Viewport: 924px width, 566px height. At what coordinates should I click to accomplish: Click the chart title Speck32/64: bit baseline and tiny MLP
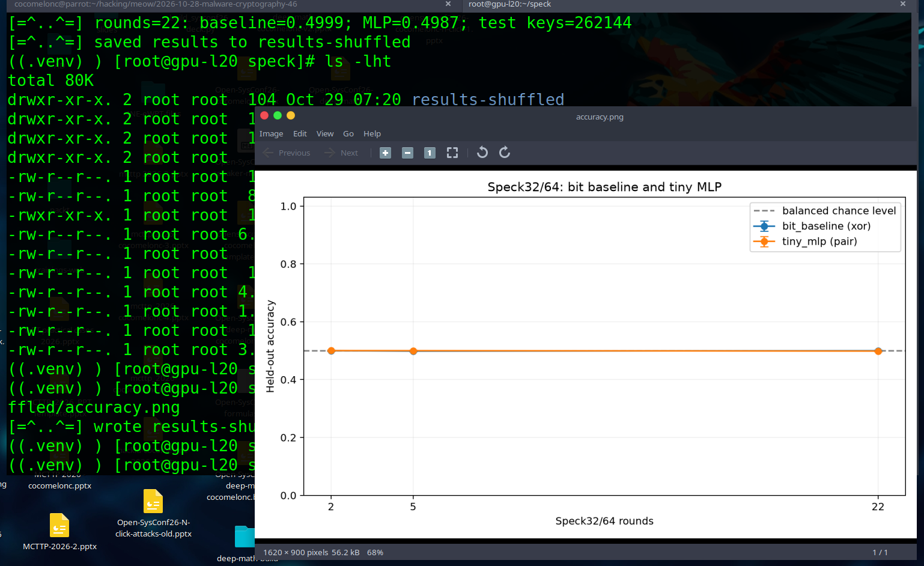pos(604,187)
